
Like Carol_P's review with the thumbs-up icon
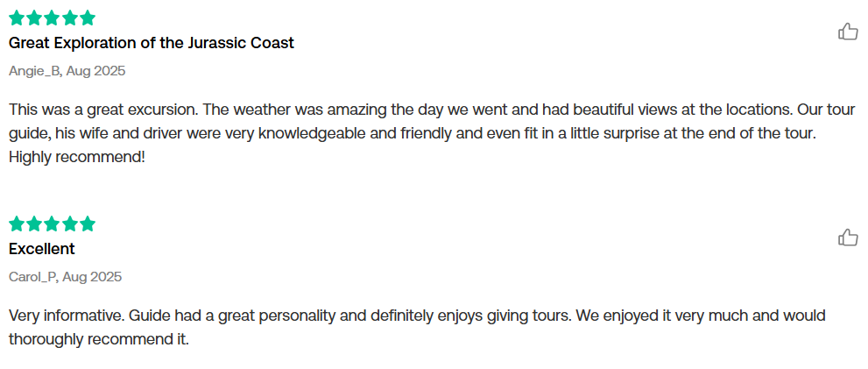coord(848,238)
